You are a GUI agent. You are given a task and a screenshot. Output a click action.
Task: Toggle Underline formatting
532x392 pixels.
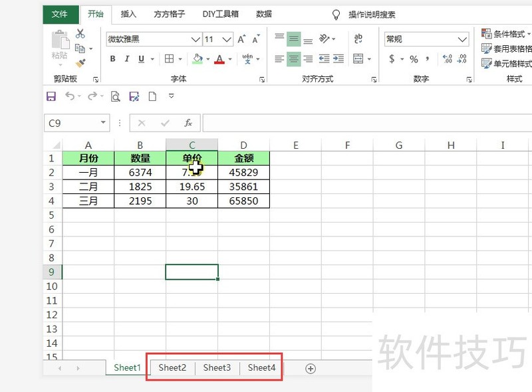(142, 58)
